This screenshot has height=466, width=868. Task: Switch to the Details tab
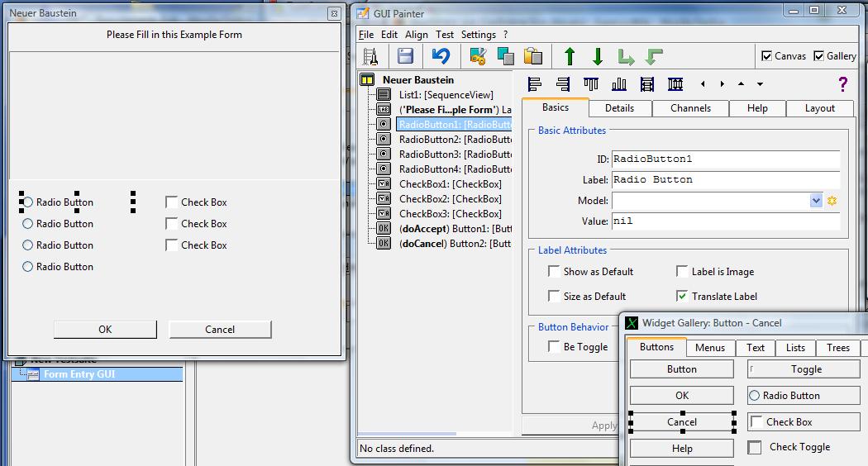(619, 108)
